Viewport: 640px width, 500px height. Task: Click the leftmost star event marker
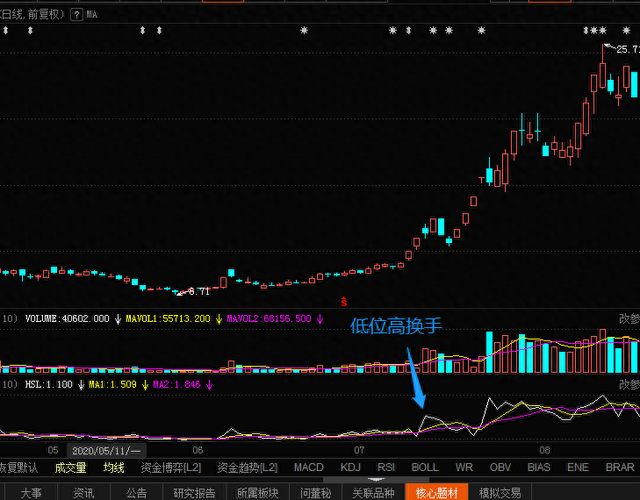coord(305,32)
